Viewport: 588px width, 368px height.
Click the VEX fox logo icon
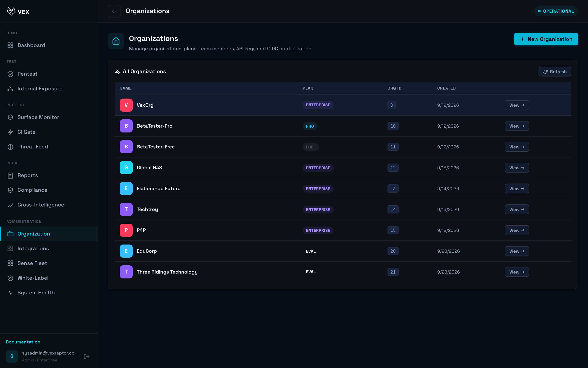(11, 11)
